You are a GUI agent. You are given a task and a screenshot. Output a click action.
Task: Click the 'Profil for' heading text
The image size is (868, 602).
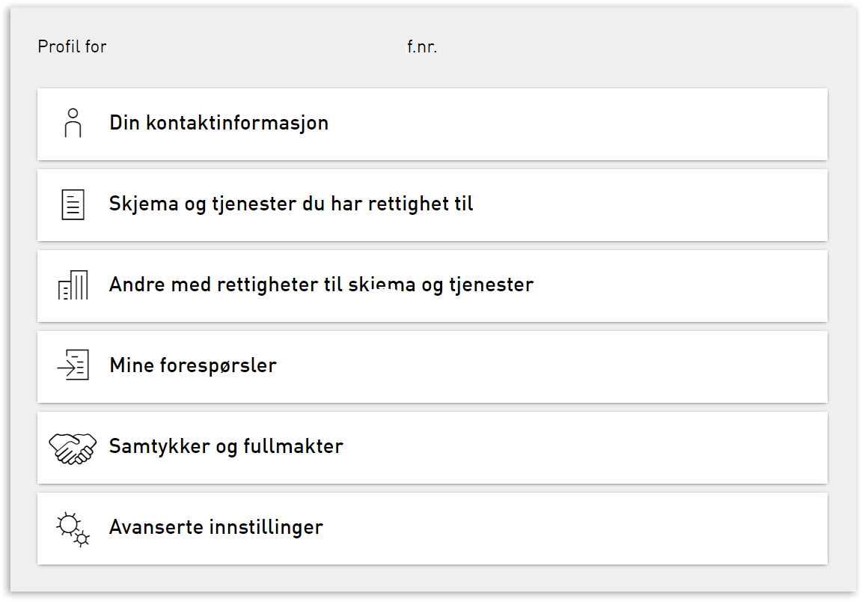click(72, 47)
